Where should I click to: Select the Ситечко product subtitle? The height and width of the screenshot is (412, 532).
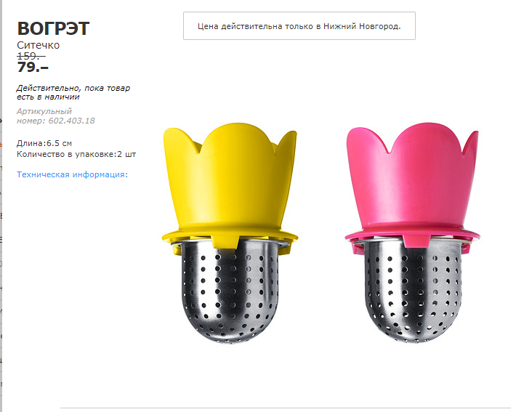tap(39, 45)
